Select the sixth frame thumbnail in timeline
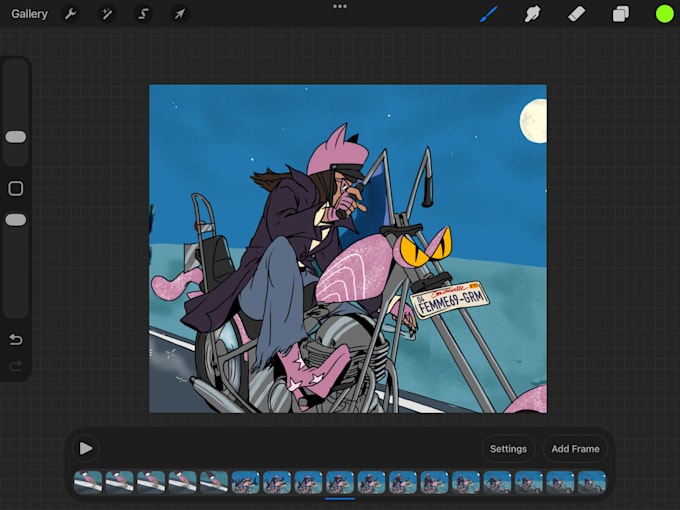The width and height of the screenshot is (680, 510). [x=245, y=482]
